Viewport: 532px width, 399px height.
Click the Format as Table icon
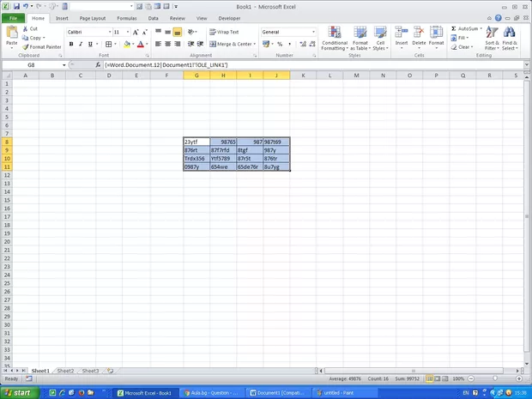(360, 39)
